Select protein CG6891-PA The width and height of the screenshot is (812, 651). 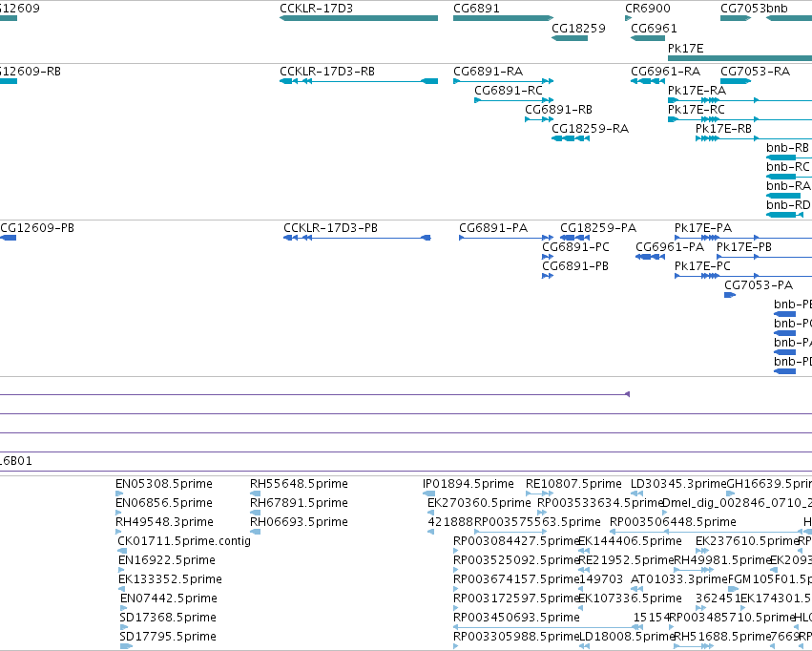coord(506,238)
